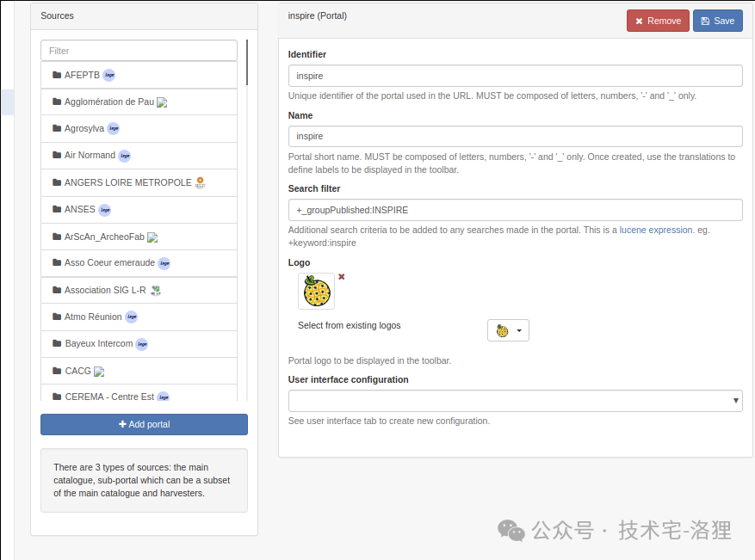Screen dimensions: 755x560
Task: Click the ANGERS LOIRE METROPOLE logo icon
Action: coord(201,183)
